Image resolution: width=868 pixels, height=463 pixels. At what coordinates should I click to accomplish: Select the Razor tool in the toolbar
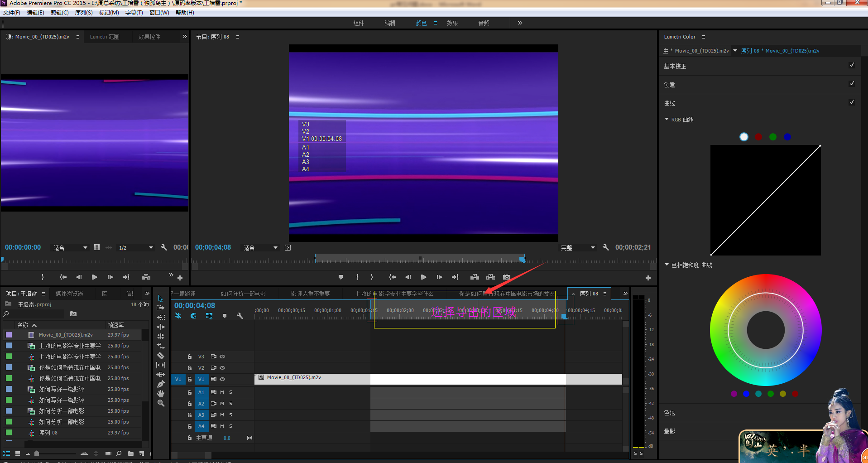coord(161,356)
